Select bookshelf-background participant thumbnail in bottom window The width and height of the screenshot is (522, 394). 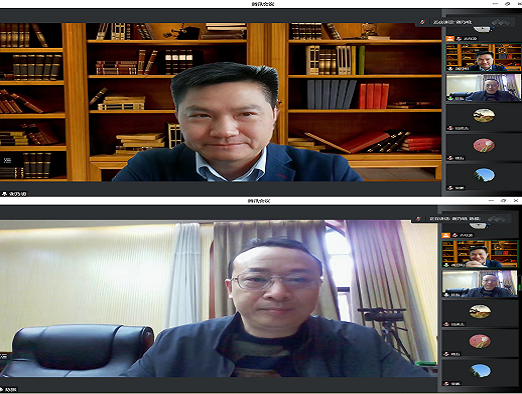tap(480, 254)
